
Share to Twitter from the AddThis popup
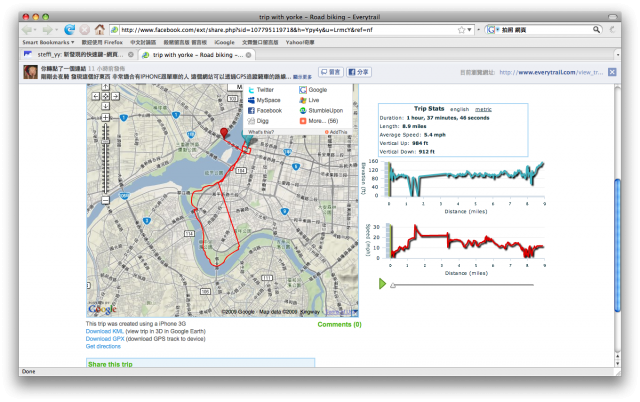(x=261, y=90)
